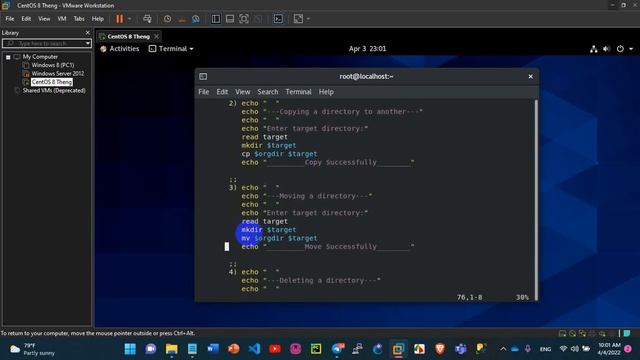Click the terminal vertical scrollbar
This screenshot has width=640, height=360.
click(536, 200)
